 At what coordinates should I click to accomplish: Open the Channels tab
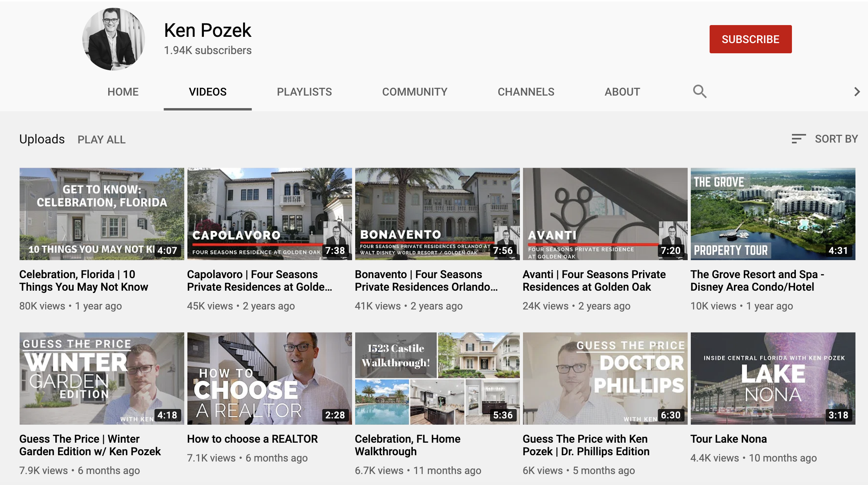pos(526,92)
